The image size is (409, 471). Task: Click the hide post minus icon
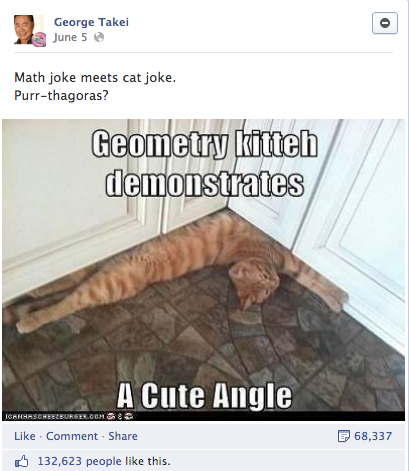(385, 23)
